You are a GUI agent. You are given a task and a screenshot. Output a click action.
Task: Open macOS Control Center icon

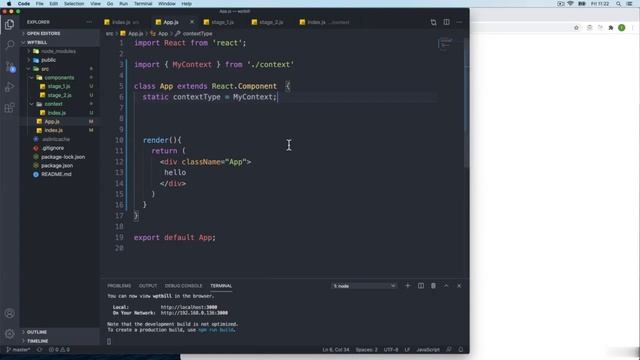[629, 4]
